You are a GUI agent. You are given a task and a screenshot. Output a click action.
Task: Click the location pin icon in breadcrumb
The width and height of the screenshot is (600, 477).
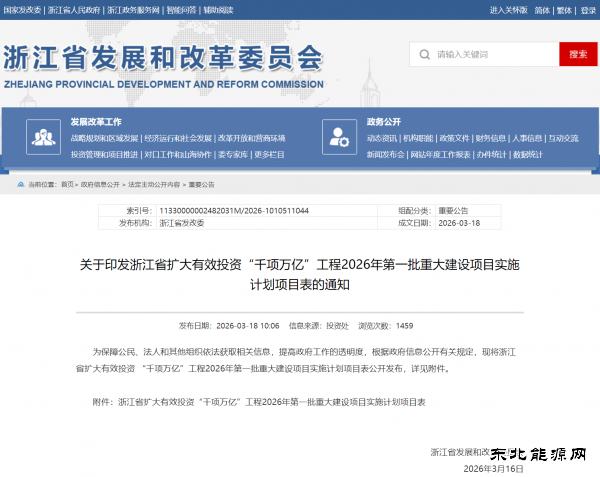click(21, 185)
